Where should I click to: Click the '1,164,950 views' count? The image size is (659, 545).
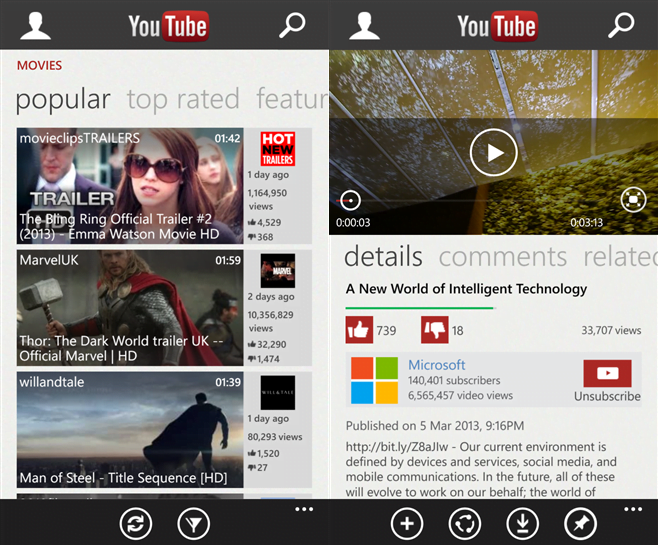pyautogui.click(x=267, y=200)
